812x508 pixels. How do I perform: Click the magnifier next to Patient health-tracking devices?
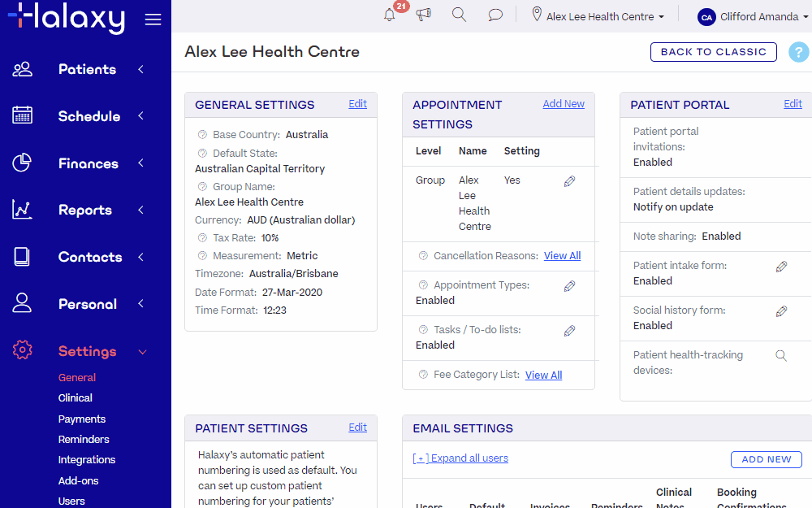(x=781, y=355)
